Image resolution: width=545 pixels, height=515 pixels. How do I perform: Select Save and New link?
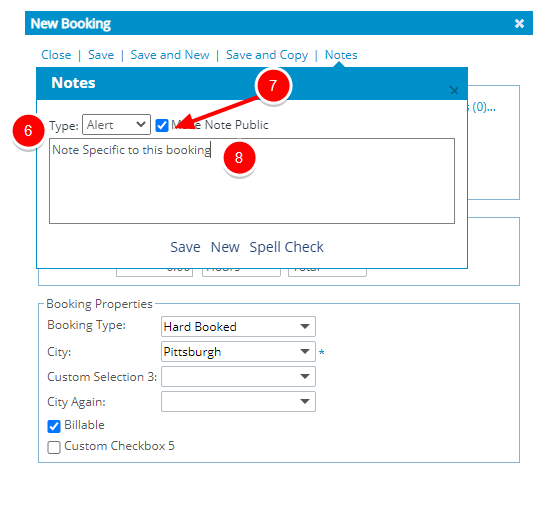point(170,55)
